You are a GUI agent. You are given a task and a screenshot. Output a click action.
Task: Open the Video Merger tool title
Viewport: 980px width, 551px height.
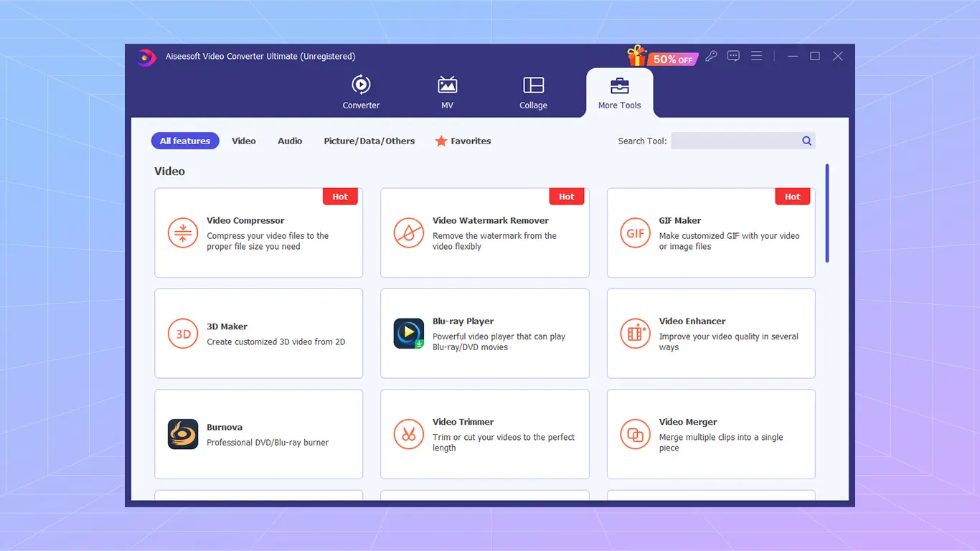(x=688, y=422)
